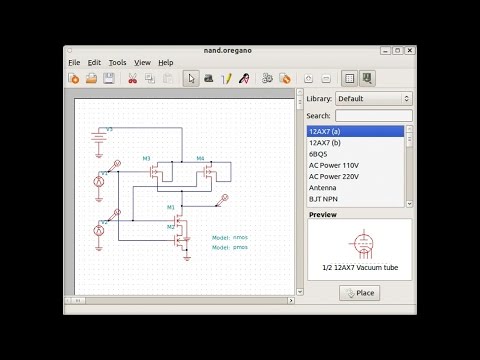480x360 pixels.
Task: Copy selection with the copy icon
Action: click(150, 79)
